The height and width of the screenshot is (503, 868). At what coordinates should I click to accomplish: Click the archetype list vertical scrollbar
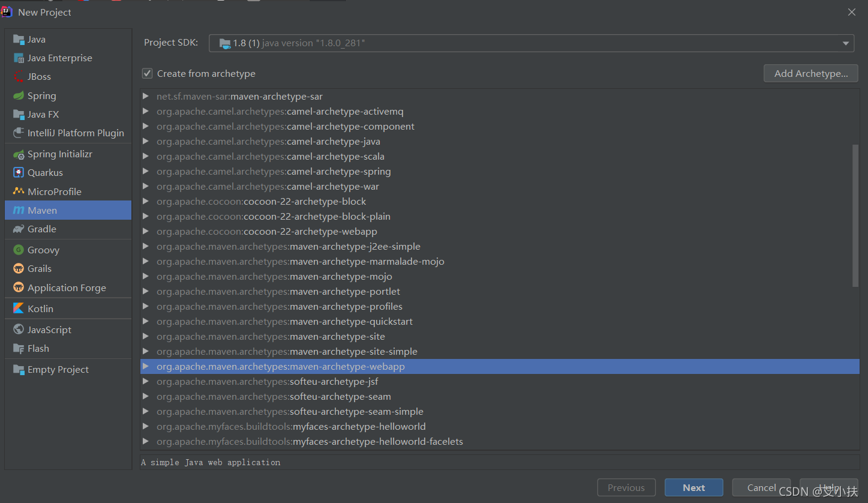[x=855, y=215]
